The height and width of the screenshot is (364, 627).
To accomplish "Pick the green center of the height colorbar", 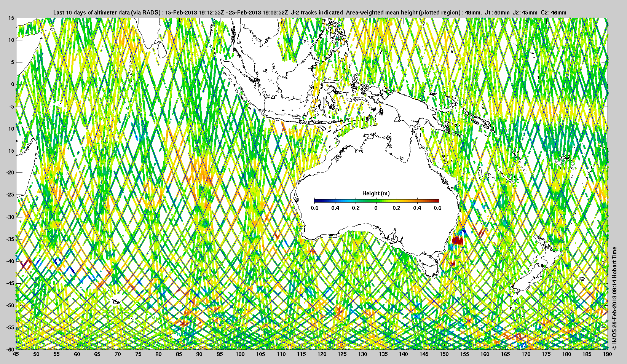I will tap(376, 201).
